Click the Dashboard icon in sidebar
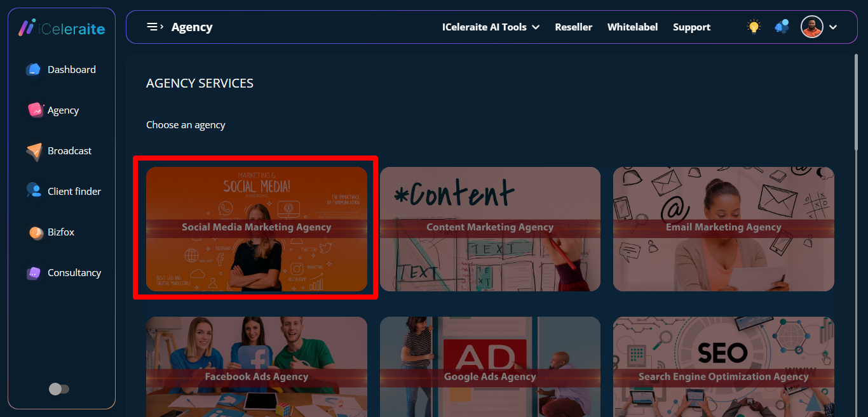The width and height of the screenshot is (868, 417). coord(33,70)
